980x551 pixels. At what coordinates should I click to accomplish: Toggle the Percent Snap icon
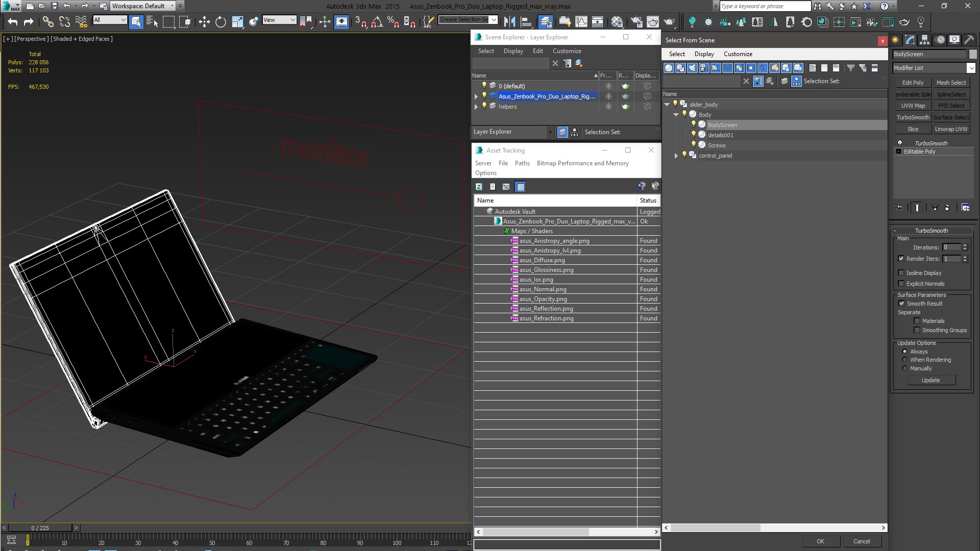(393, 21)
